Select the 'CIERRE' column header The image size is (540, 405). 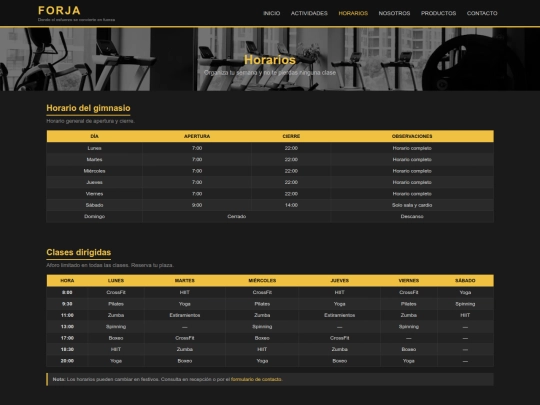(291, 136)
